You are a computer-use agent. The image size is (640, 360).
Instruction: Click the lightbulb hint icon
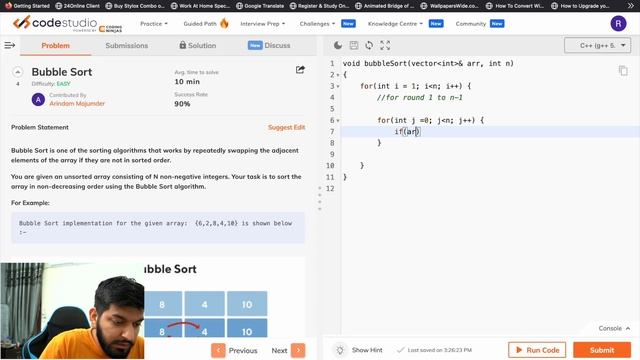pyautogui.click(x=340, y=350)
